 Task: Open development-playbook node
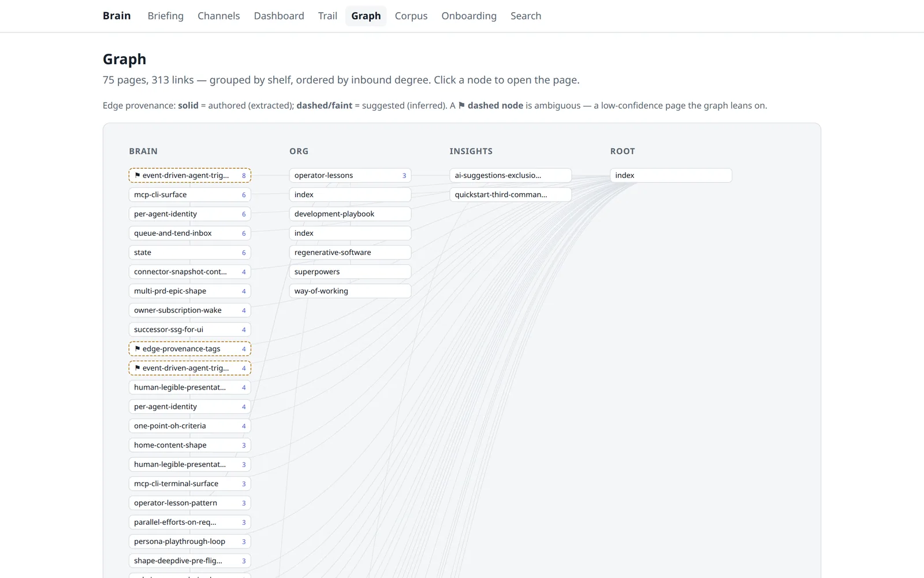point(350,214)
